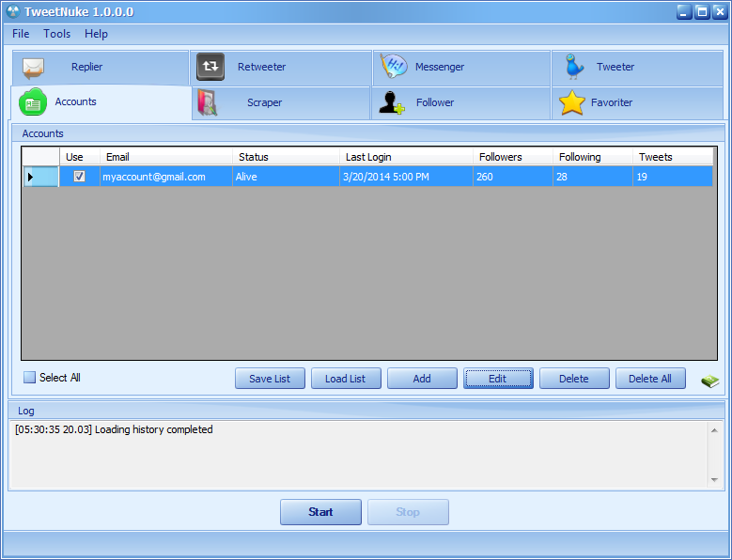
Task: Switch to the Tweeter tab
Action: tap(637, 68)
